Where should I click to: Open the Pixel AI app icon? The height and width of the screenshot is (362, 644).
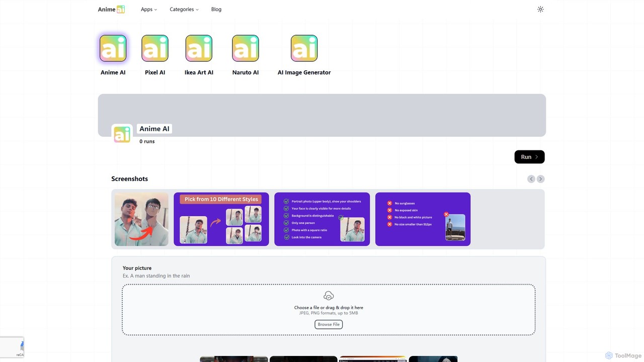[x=155, y=48]
